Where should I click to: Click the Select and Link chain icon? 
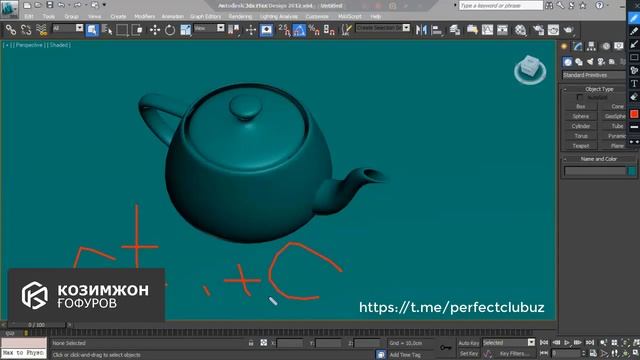coord(11,30)
